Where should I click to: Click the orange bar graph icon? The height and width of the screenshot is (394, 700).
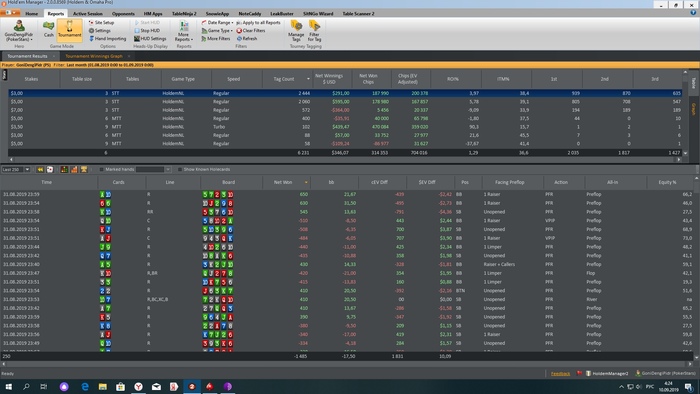tap(74, 170)
